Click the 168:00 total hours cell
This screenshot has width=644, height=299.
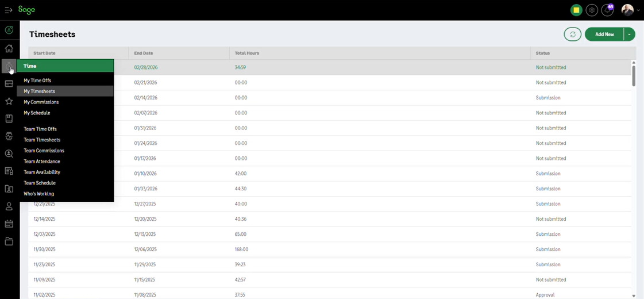coord(241,249)
